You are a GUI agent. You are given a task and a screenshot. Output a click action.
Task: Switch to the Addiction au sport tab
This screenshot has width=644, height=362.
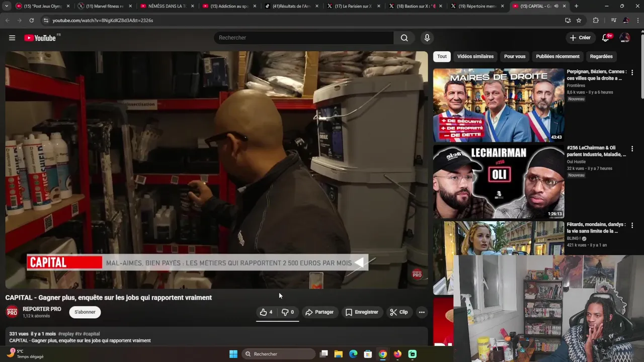click(x=229, y=6)
